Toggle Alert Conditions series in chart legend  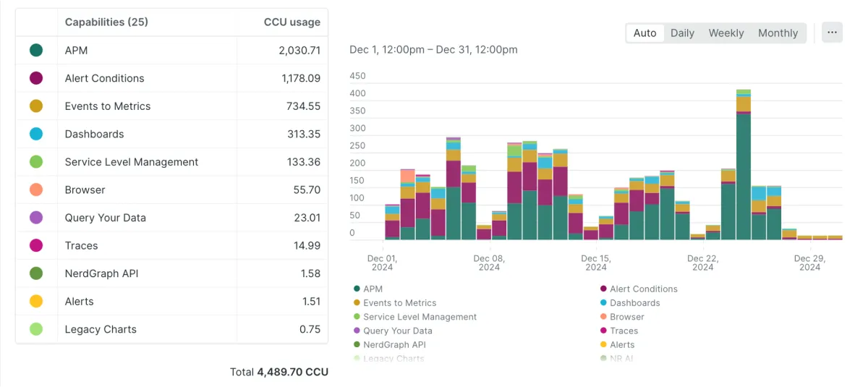(643, 289)
